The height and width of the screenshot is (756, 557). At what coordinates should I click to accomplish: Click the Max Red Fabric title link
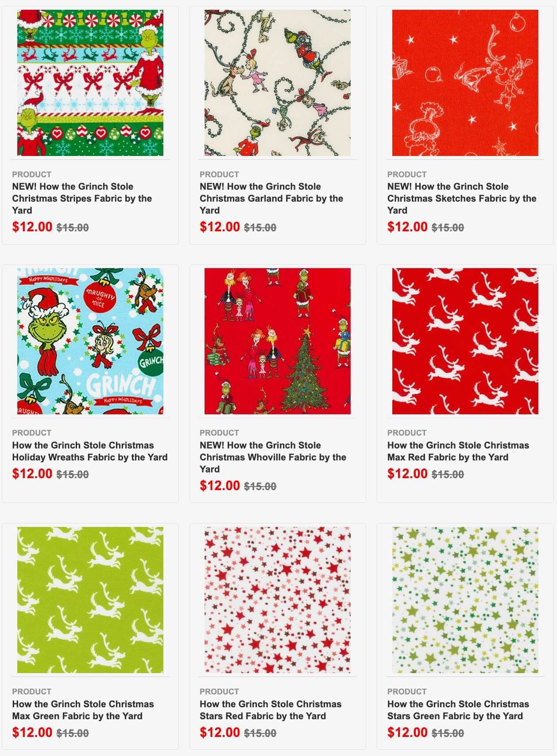[458, 451]
